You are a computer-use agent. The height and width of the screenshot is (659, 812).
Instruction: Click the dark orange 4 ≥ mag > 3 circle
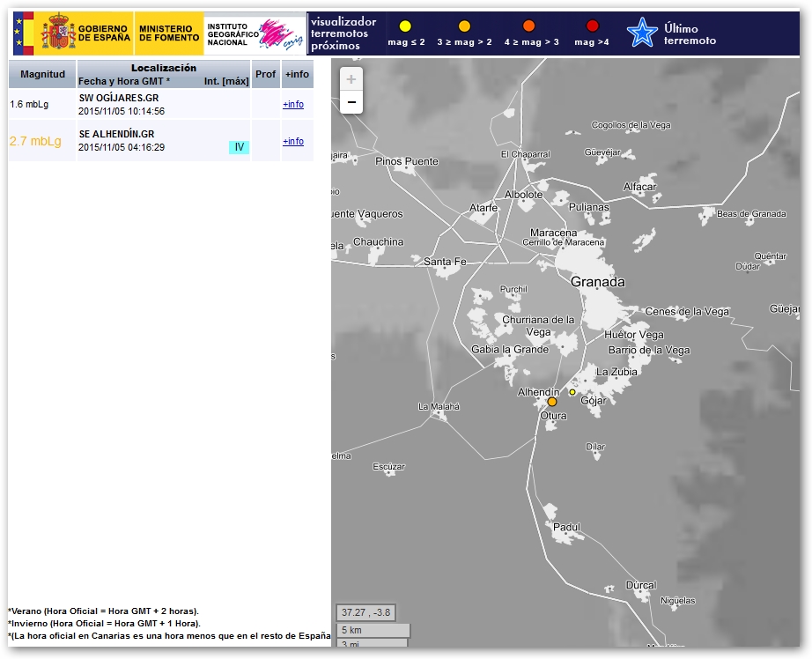528,26
